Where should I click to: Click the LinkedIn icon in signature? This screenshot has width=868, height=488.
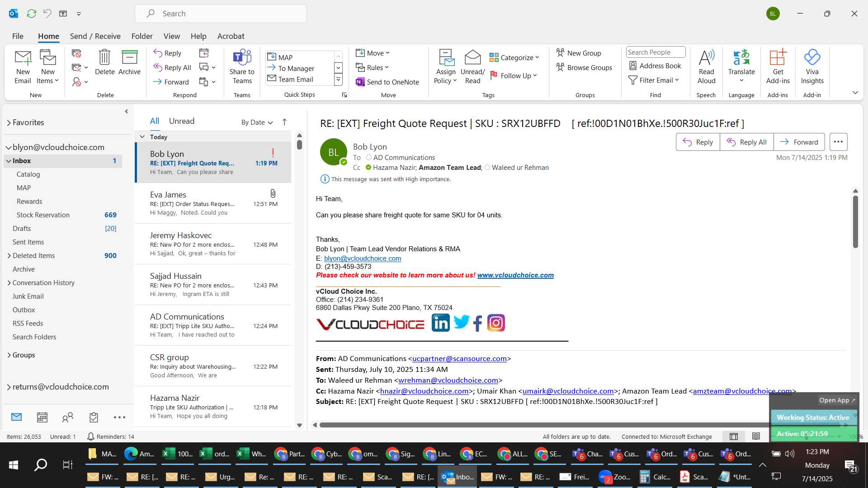[440, 323]
